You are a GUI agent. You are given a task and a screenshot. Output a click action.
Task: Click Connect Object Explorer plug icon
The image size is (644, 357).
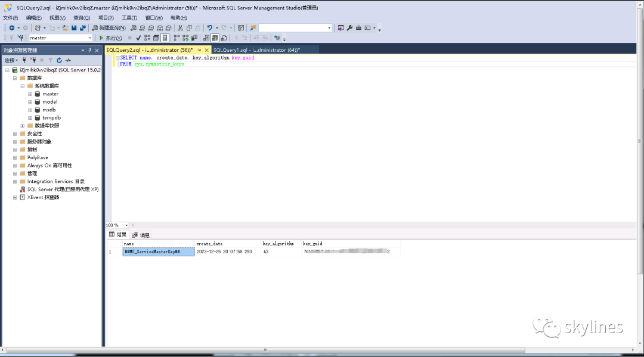pyautogui.click(x=24, y=60)
